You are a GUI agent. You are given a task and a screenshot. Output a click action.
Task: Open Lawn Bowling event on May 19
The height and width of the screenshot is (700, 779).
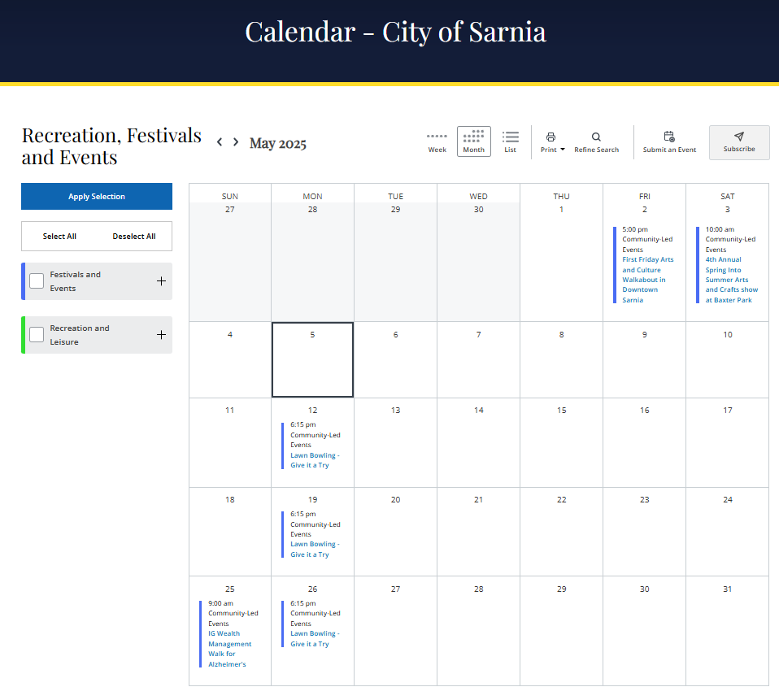click(315, 550)
